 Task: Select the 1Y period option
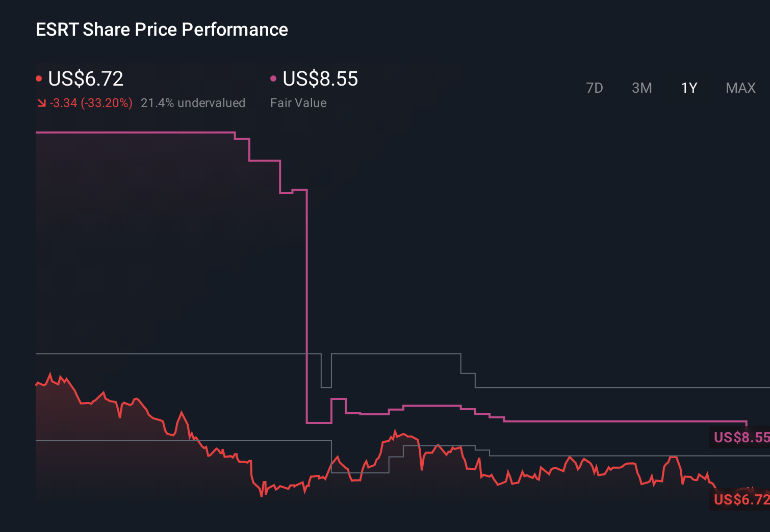click(x=688, y=88)
